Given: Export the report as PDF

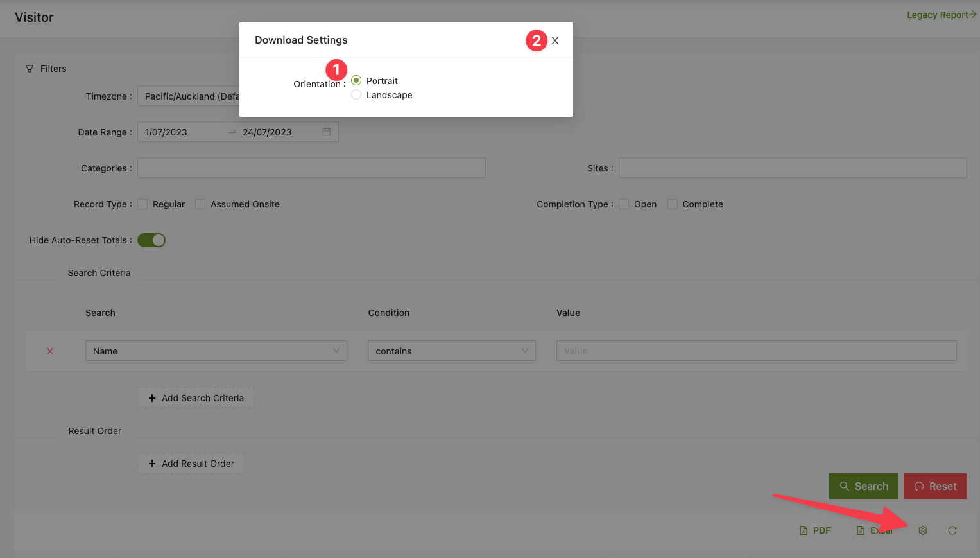Looking at the screenshot, I should [x=815, y=530].
